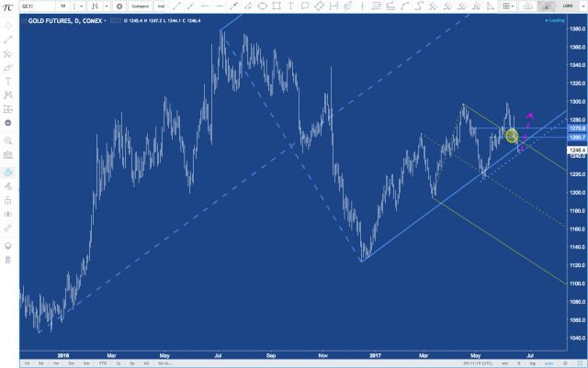Select the 3m time range
The height and width of the screenshot is (368, 588).
point(71,363)
